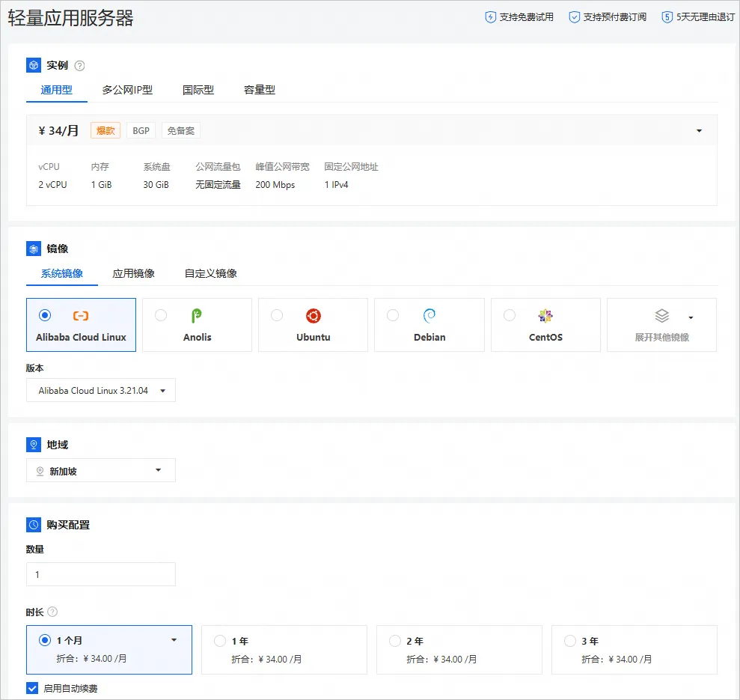Screen dimensions: 740x700
Task: Switch to the 国际型 tab
Action: pyautogui.click(x=198, y=90)
